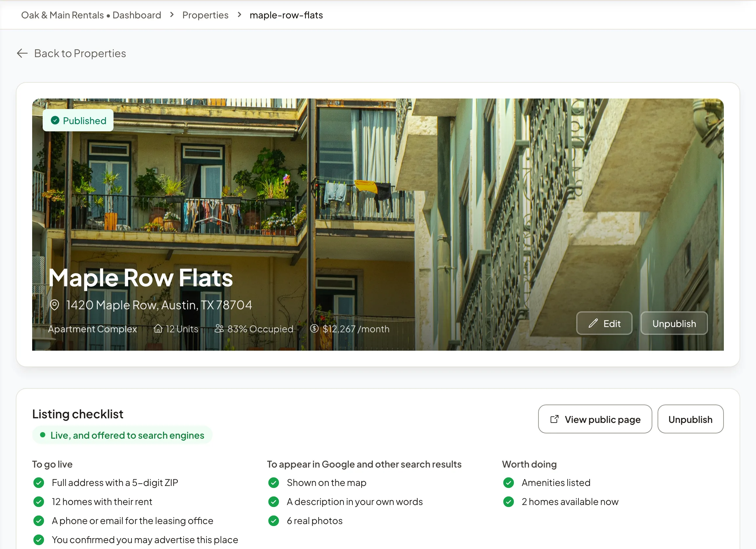Click the Published status badge
Image resolution: width=756 pixels, height=549 pixels.
(x=78, y=121)
